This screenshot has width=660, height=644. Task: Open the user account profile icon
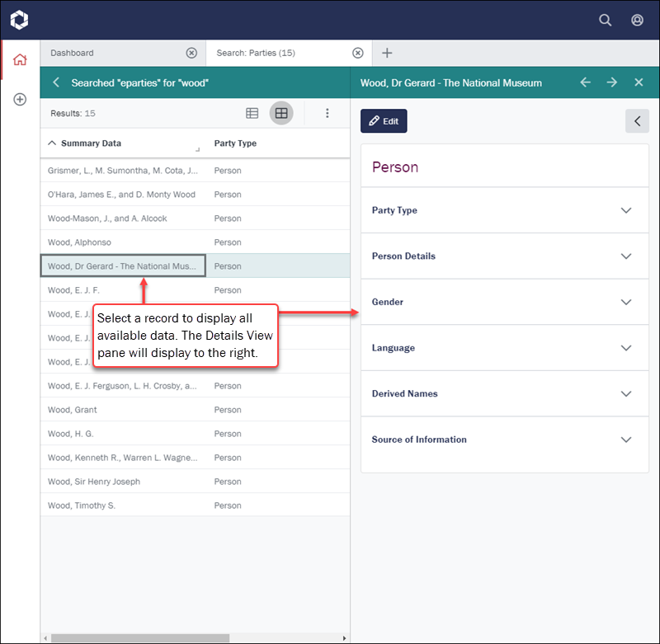637,20
